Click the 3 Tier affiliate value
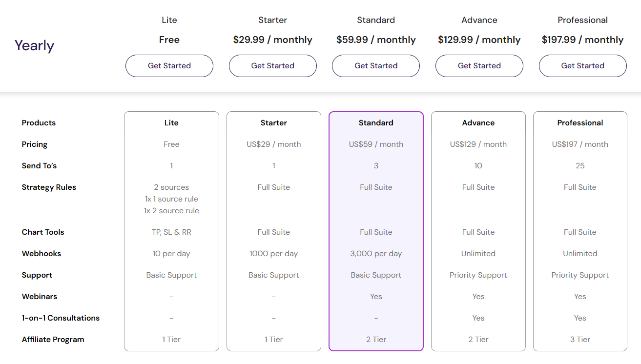 coord(580,340)
